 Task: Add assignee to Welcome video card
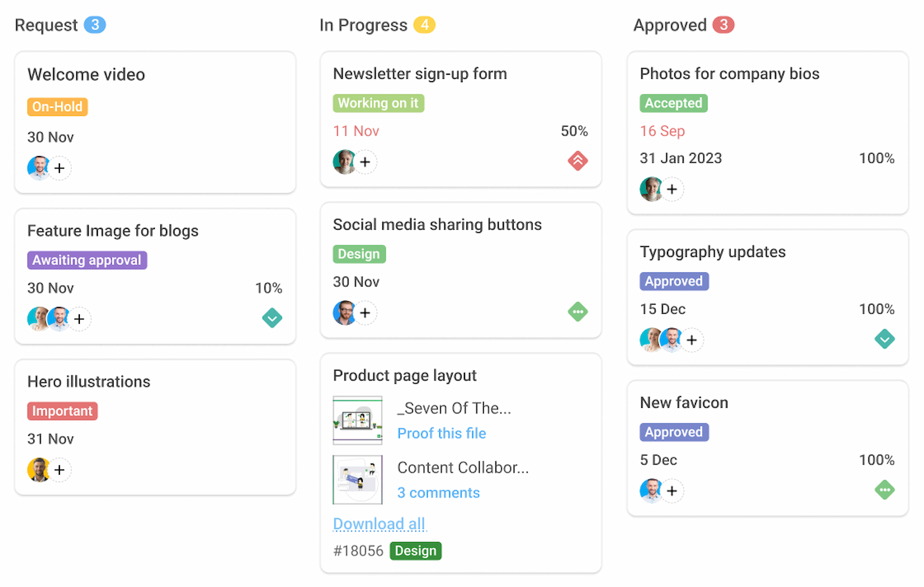(x=59, y=168)
